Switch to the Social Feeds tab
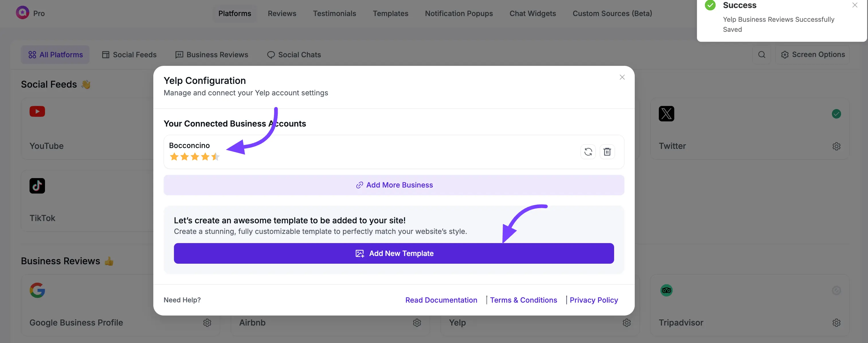This screenshot has height=343, width=868. [x=129, y=54]
